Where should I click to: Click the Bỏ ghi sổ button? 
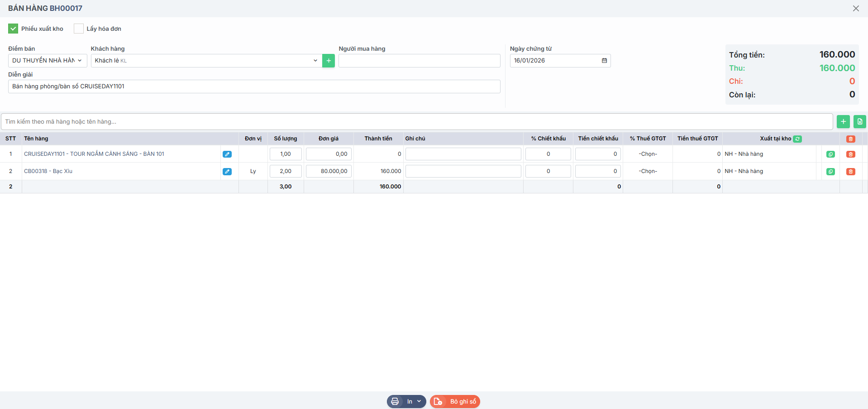pyautogui.click(x=455, y=401)
